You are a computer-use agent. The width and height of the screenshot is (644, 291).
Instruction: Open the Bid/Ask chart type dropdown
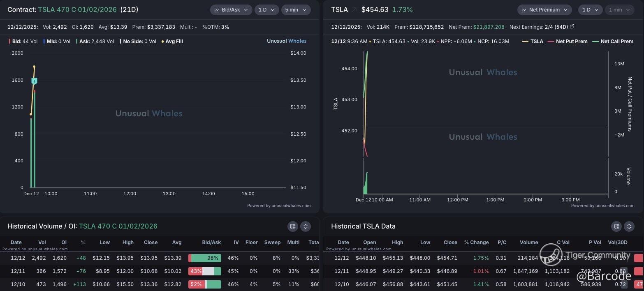231,9
